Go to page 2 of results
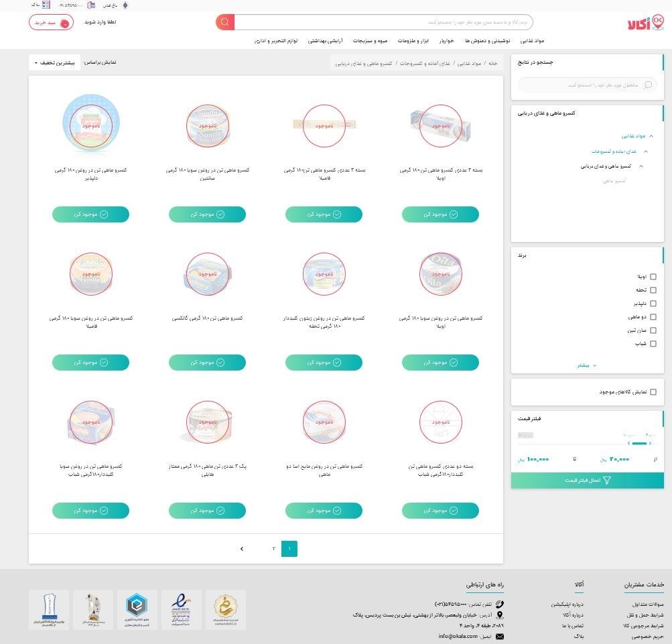 [273, 549]
